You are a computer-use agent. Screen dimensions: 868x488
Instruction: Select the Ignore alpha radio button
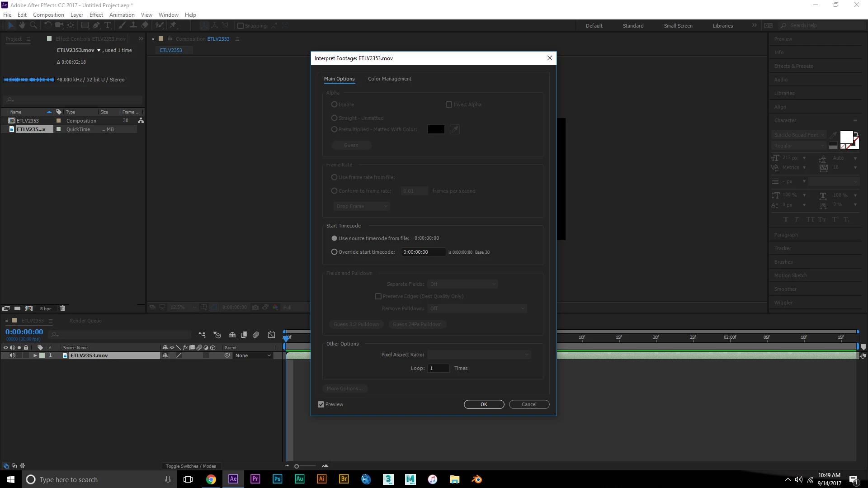[335, 104]
